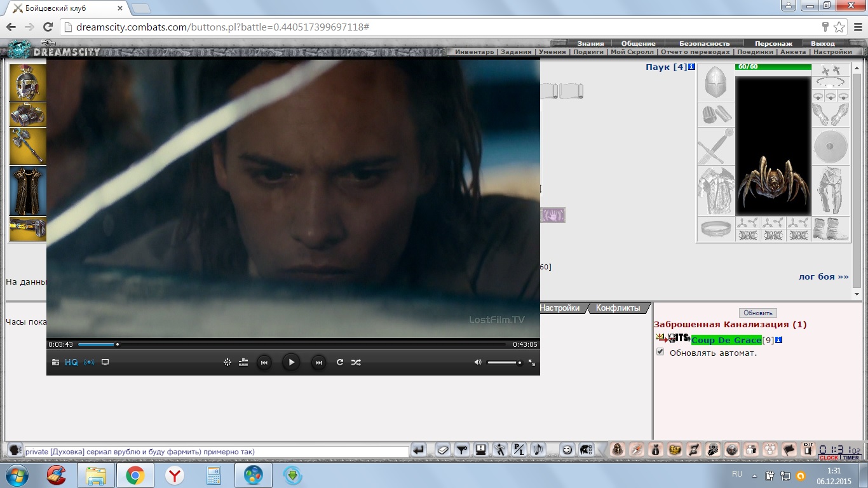This screenshot has height=488, width=868.
Task: Open info for Паук [4]
Action: coord(691,67)
